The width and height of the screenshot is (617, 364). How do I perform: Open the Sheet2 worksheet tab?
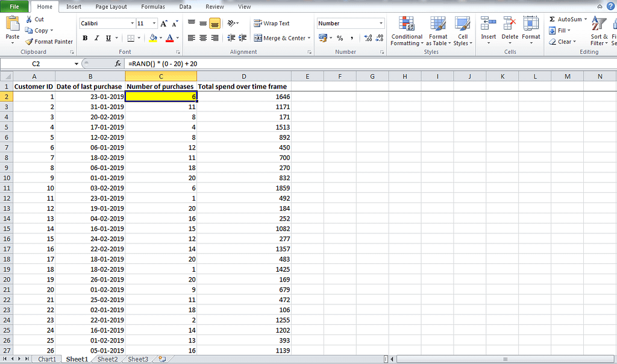[108, 359]
